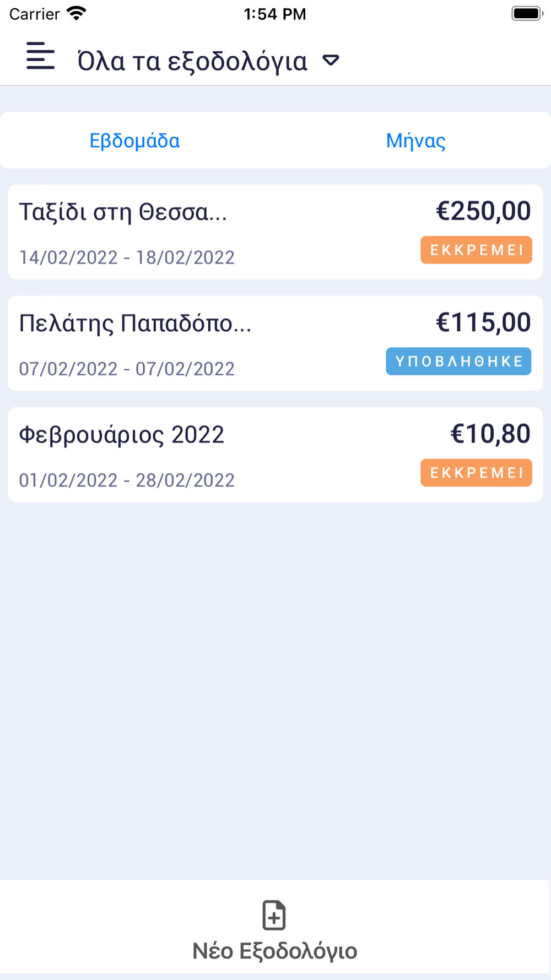The height and width of the screenshot is (980, 551).
Task: Tap the date range 14/02/2022 - 18/02/2022
Action: 127,257
